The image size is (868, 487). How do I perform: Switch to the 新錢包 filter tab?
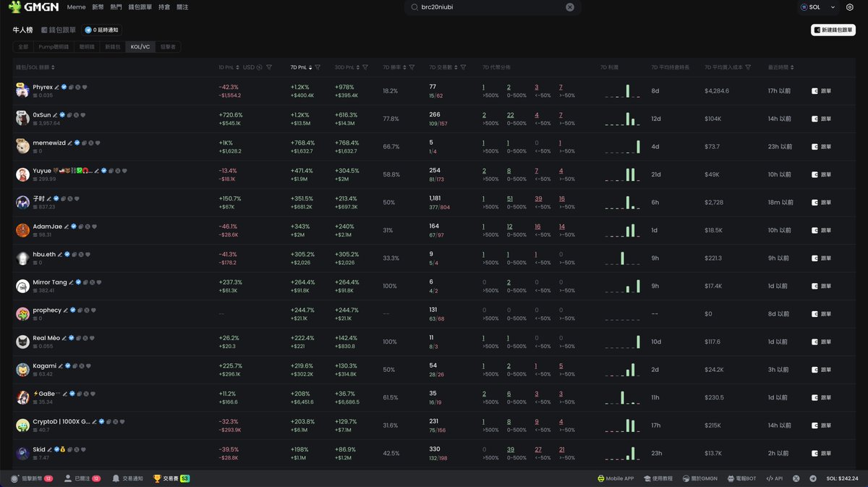[113, 46]
